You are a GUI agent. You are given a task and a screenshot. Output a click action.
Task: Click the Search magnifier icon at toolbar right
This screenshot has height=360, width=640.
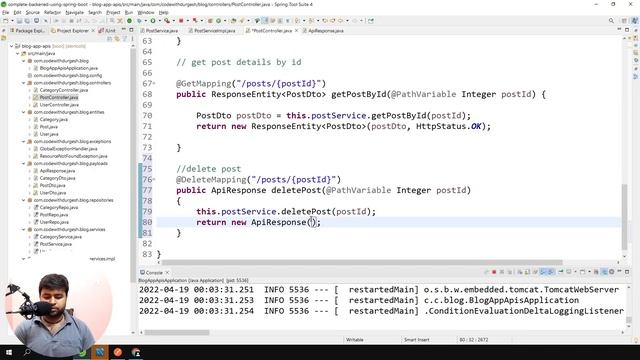tap(611, 20)
